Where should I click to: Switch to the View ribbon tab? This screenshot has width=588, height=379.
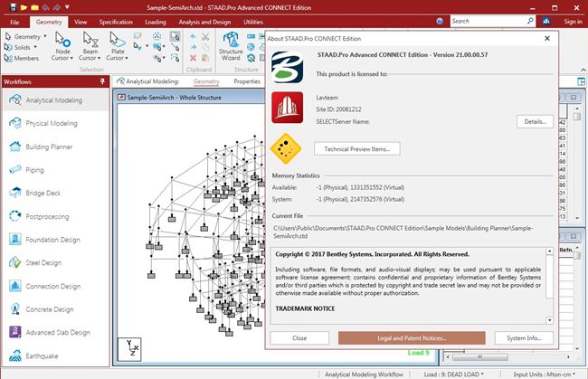(81, 22)
